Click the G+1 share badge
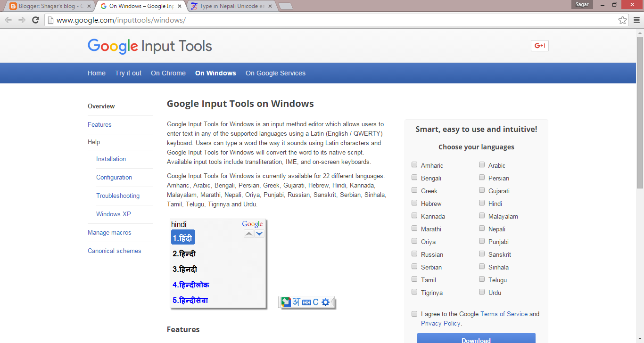 539,45
